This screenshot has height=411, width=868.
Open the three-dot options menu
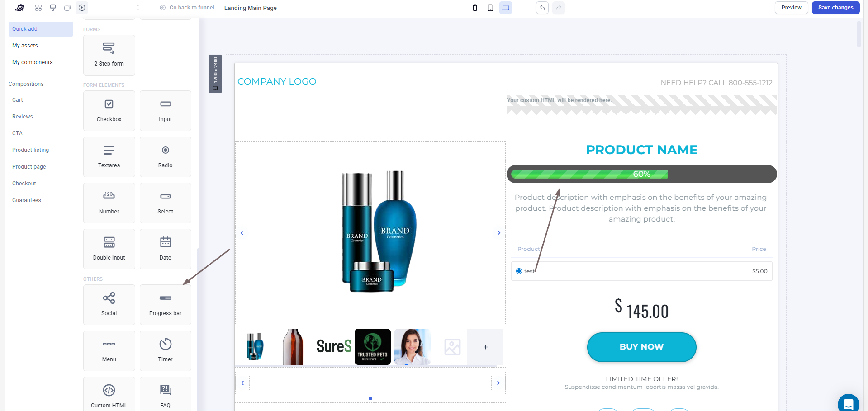[138, 8]
